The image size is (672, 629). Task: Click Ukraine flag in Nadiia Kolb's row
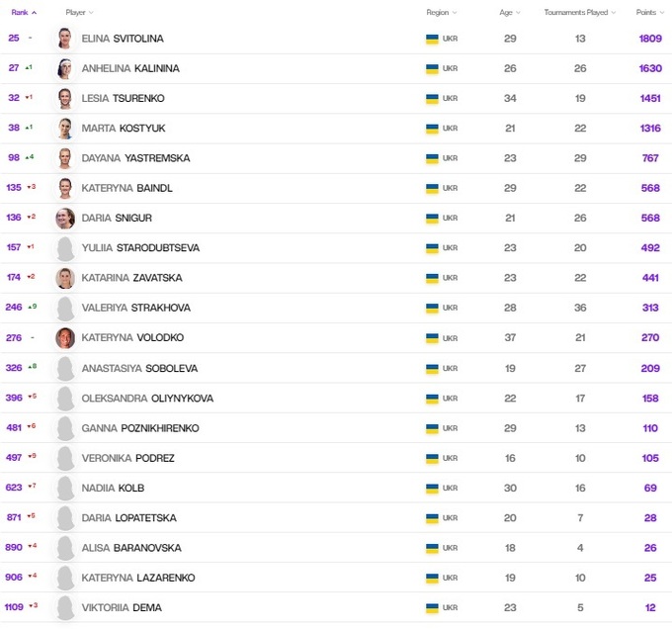[x=432, y=488]
